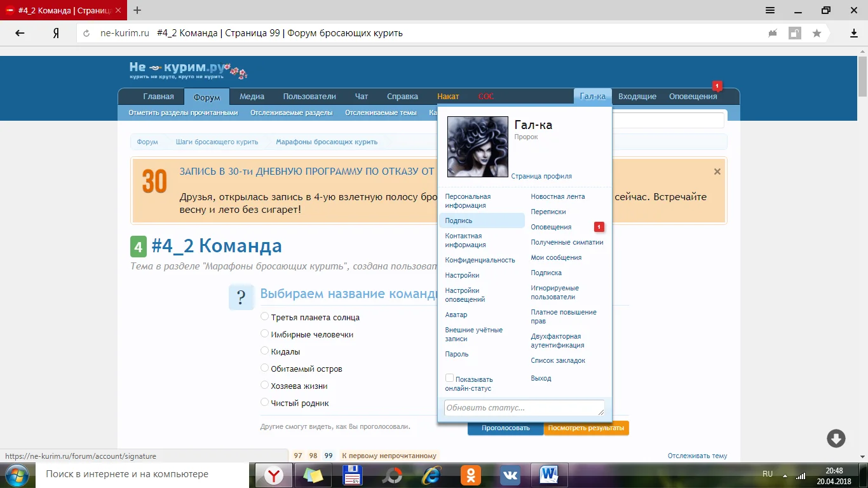Click the scroll-down arrow circle icon

(836, 438)
